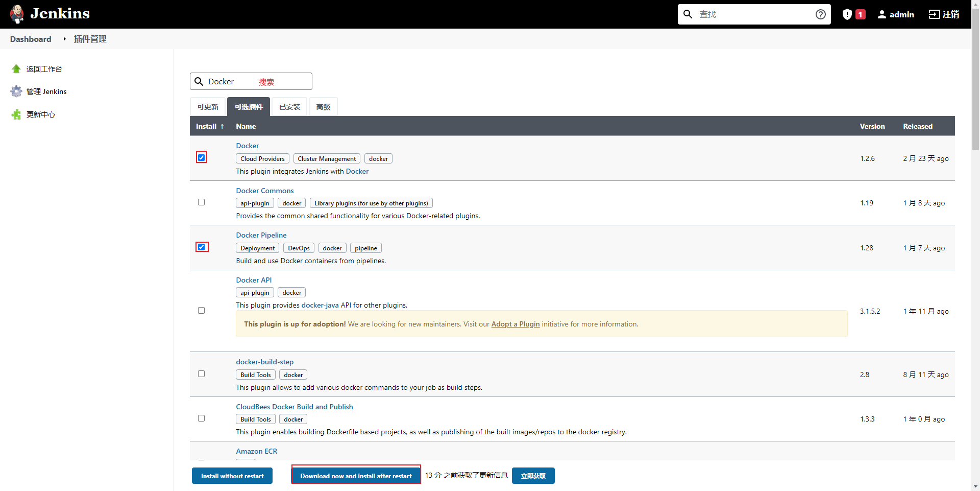
Task: Click the pipeline tag
Action: coord(366,248)
